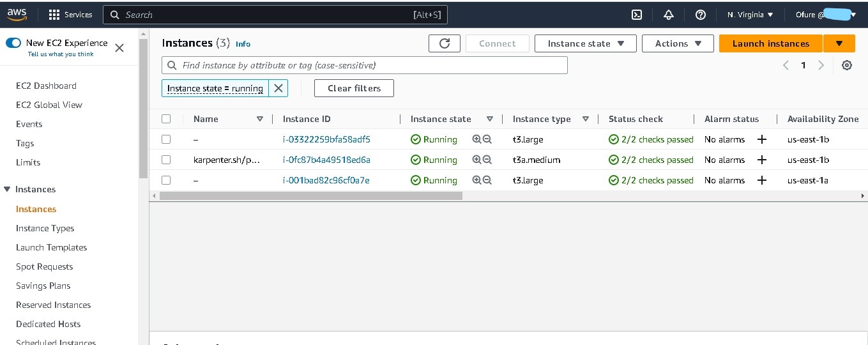Viewport: 868px width, 345px height.
Task: Refresh the instances list
Action: (x=445, y=43)
